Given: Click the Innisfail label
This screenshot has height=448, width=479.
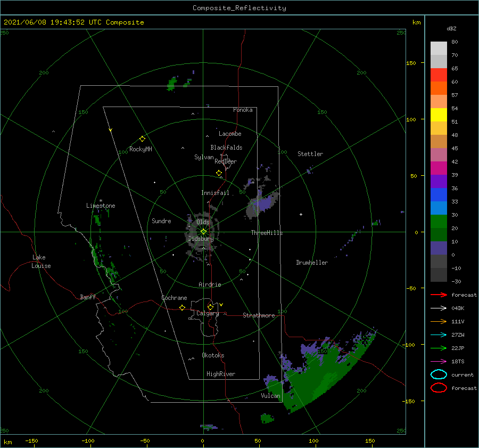Looking at the screenshot, I should [215, 193].
